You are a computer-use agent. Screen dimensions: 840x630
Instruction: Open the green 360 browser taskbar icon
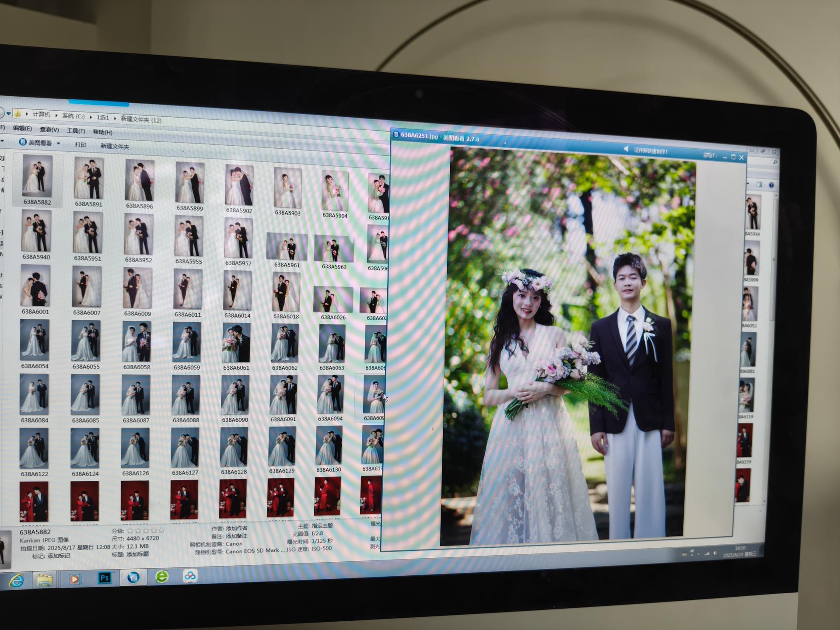[162, 577]
